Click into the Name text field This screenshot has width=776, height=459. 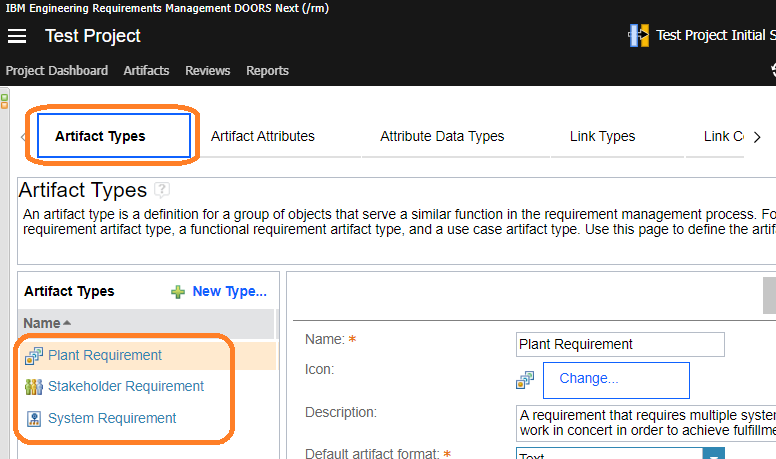tap(619, 344)
